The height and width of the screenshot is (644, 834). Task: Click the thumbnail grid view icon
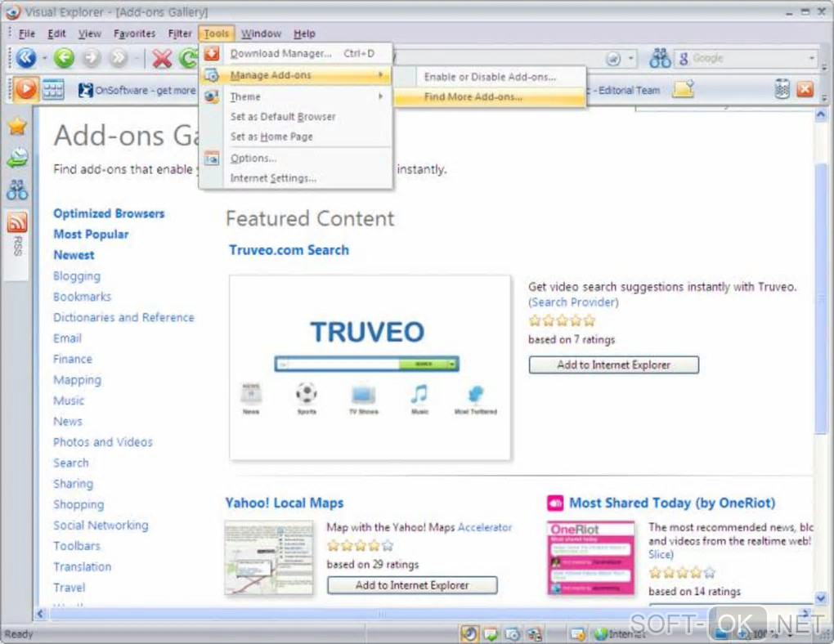(53, 89)
